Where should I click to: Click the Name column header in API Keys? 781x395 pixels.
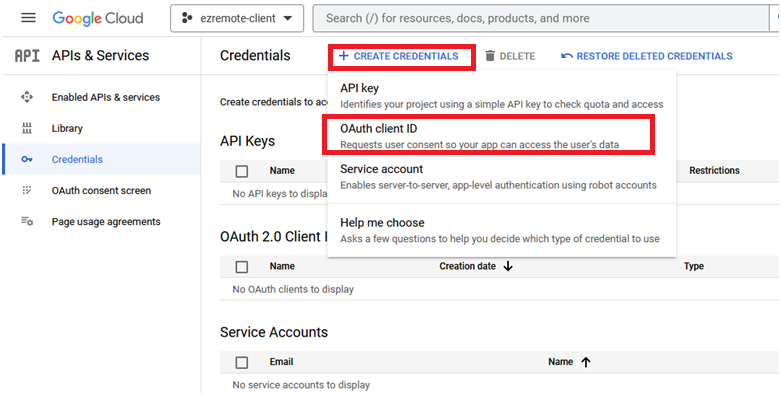pos(282,170)
